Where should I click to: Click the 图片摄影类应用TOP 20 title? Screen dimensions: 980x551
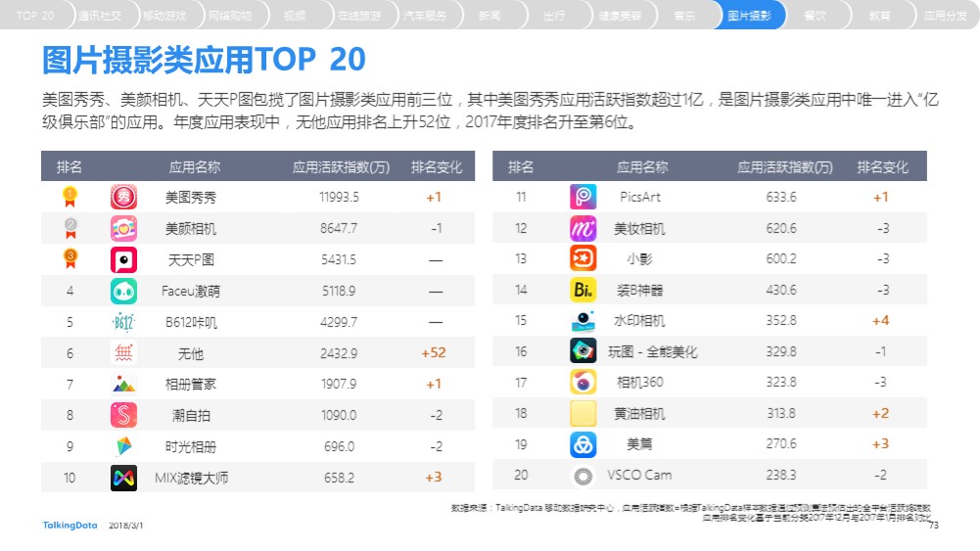204,60
